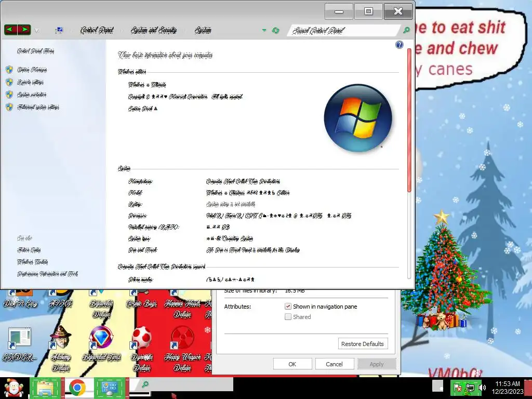
Task: Open the Device Manager link
Action: tap(32, 70)
